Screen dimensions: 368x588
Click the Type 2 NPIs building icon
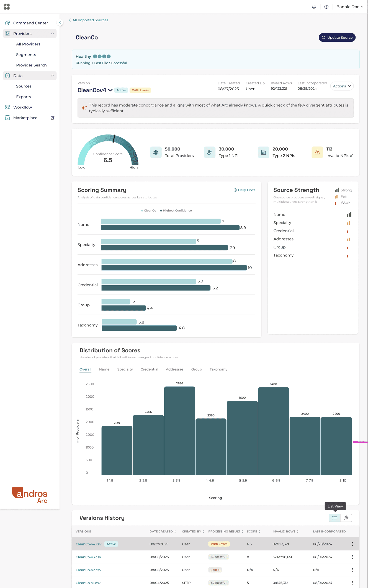[263, 152]
